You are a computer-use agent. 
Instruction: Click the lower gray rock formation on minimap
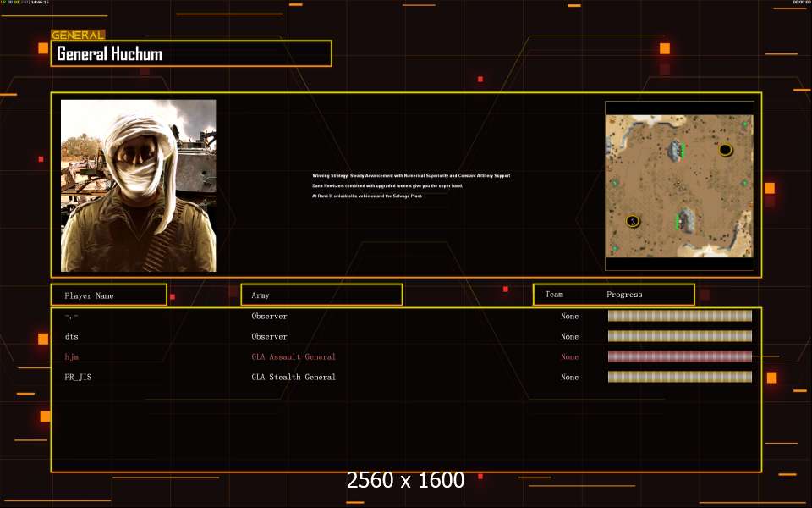click(x=684, y=220)
